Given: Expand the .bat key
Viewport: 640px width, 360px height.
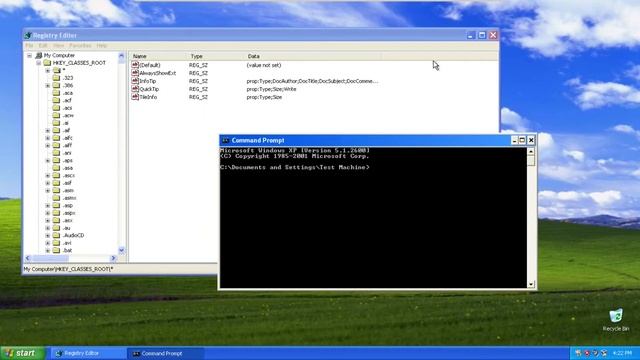Looking at the screenshot, I should click(x=48, y=250).
